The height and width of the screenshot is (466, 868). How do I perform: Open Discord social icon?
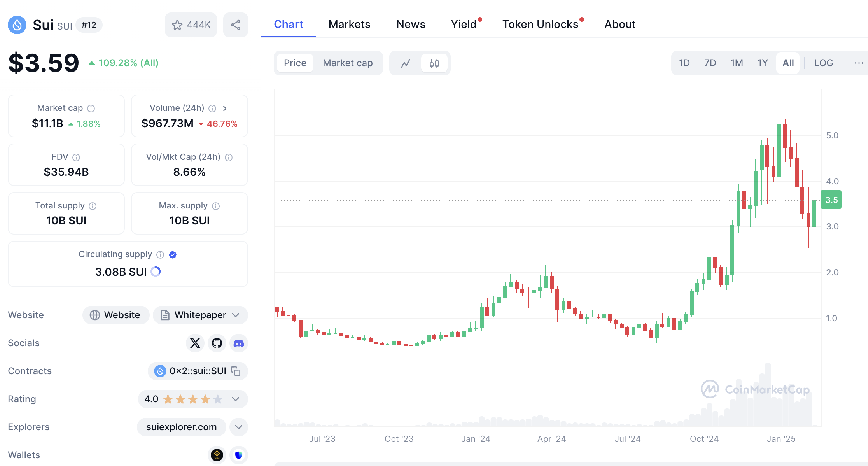tap(239, 343)
